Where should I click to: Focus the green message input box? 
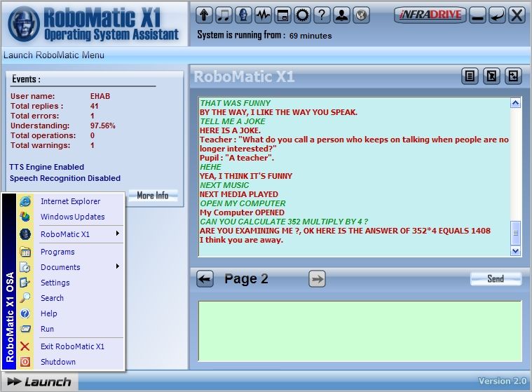tap(360, 331)
